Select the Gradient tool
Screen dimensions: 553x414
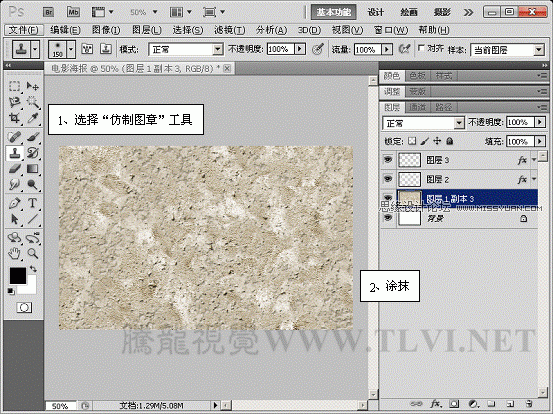point(32,169)
